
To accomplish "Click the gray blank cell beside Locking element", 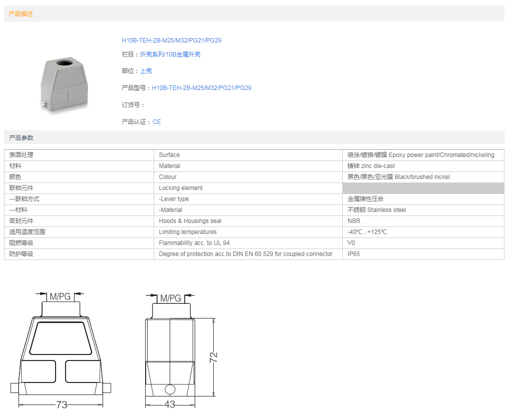I will click(423, 188).
